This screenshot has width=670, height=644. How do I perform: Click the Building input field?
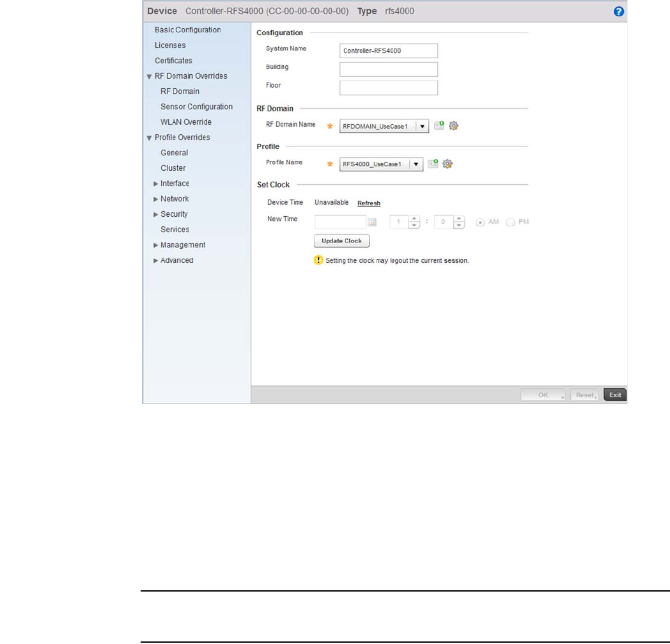pyautogui.click(x=389, y=69)
